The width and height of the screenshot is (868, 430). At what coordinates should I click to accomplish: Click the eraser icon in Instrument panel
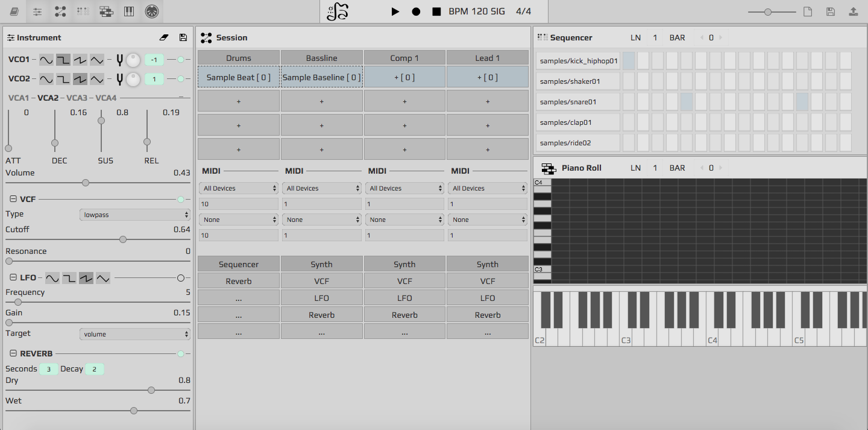(x=164, y=37)
